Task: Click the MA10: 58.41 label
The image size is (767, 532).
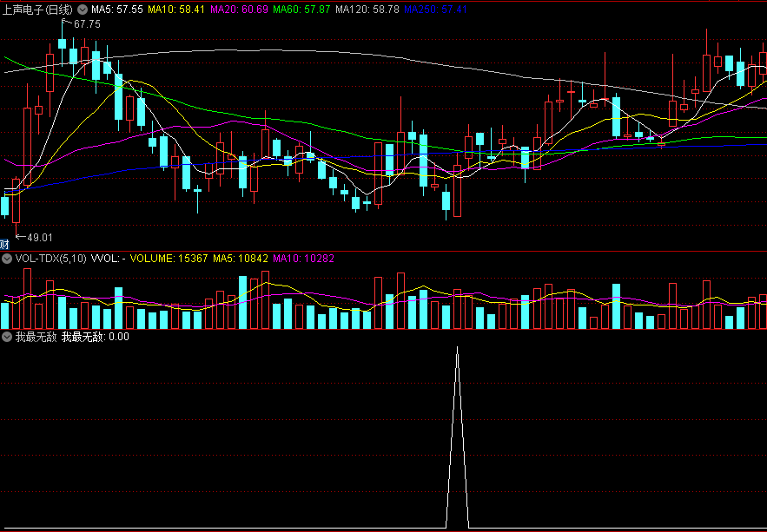Action: [x=177, y=10]
